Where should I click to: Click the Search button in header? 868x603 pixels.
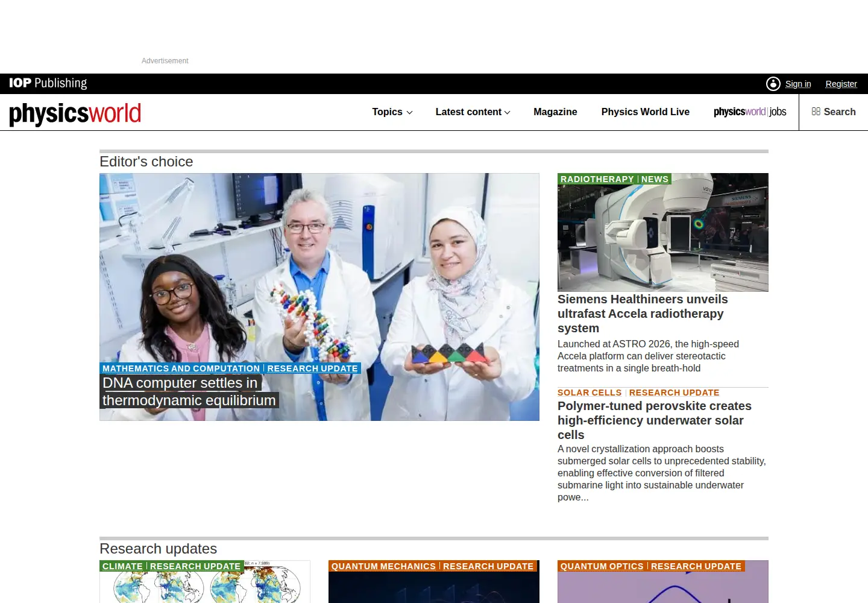point(834,112)
